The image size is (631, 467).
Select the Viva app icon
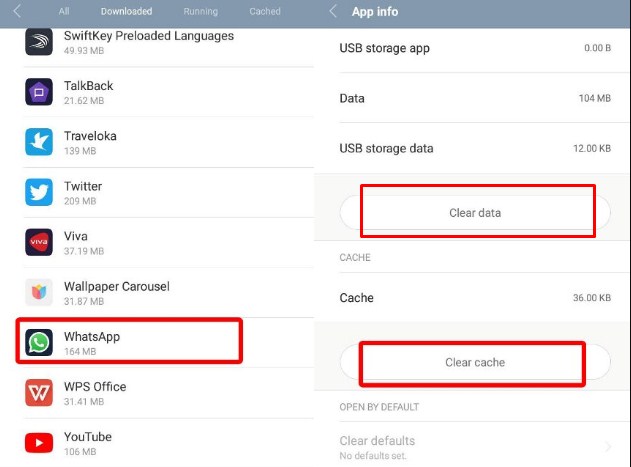pyautogui.click(x=39, y=242)
